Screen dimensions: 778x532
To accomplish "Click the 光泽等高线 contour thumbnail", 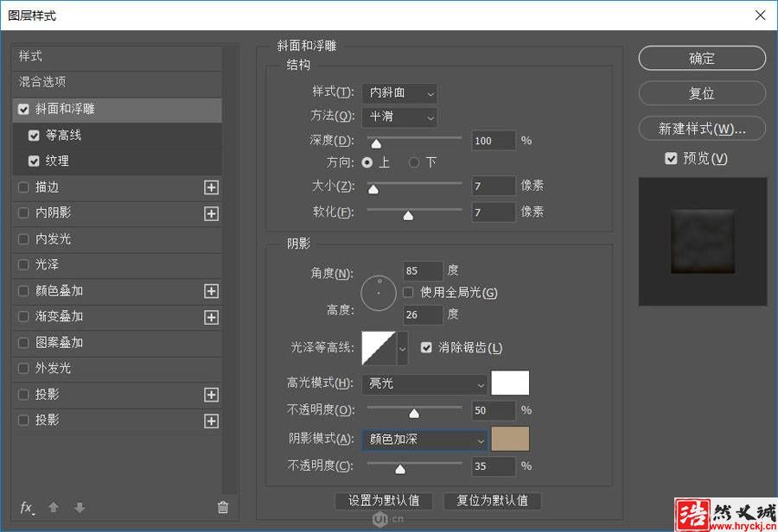I will pos(379,349).
